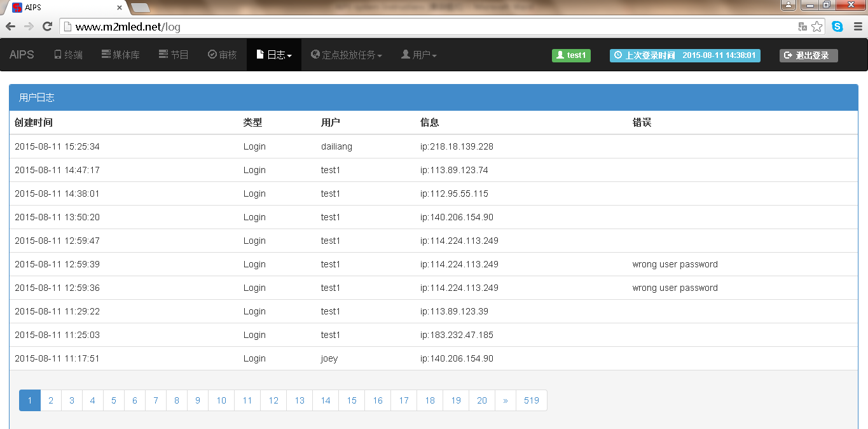
Task: Close the AIPS browser tab
Action: pyautogui.click(x=120, y=8)
